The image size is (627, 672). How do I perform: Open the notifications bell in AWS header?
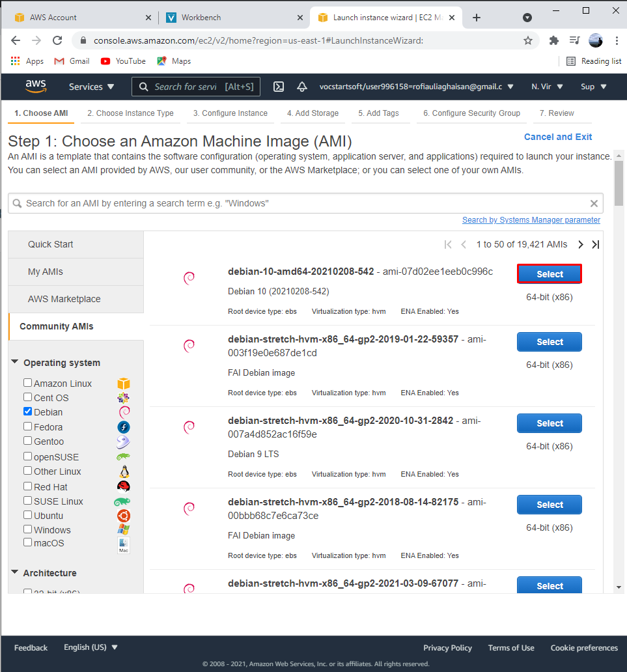(x=301, y=87)
